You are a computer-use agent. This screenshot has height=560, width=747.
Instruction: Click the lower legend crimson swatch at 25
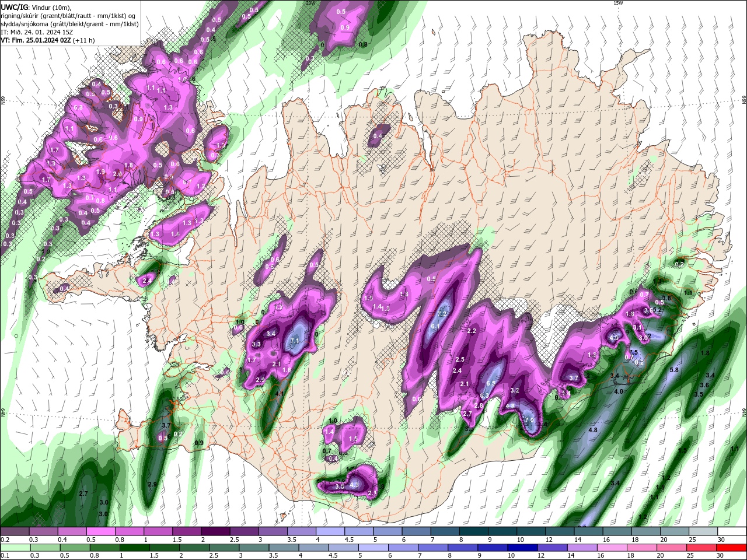(x=701, y=548)
